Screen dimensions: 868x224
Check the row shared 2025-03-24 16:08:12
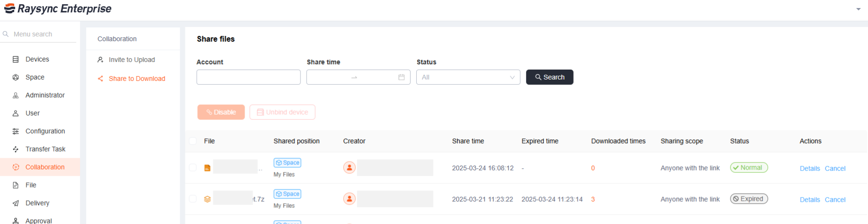(x=192, y=167)
